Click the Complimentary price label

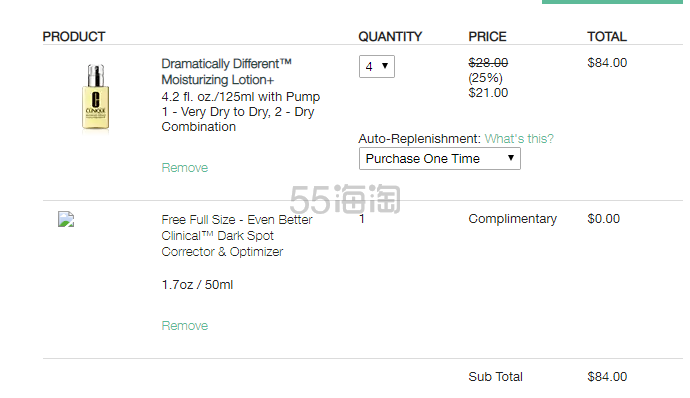pos(513,219)
